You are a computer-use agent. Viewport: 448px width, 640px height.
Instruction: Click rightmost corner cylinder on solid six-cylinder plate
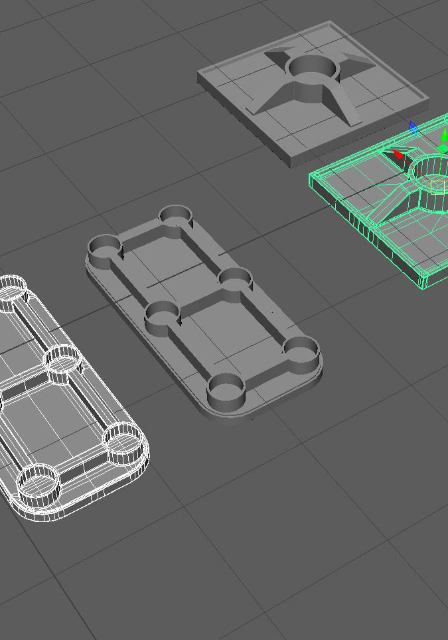point(301,350)
